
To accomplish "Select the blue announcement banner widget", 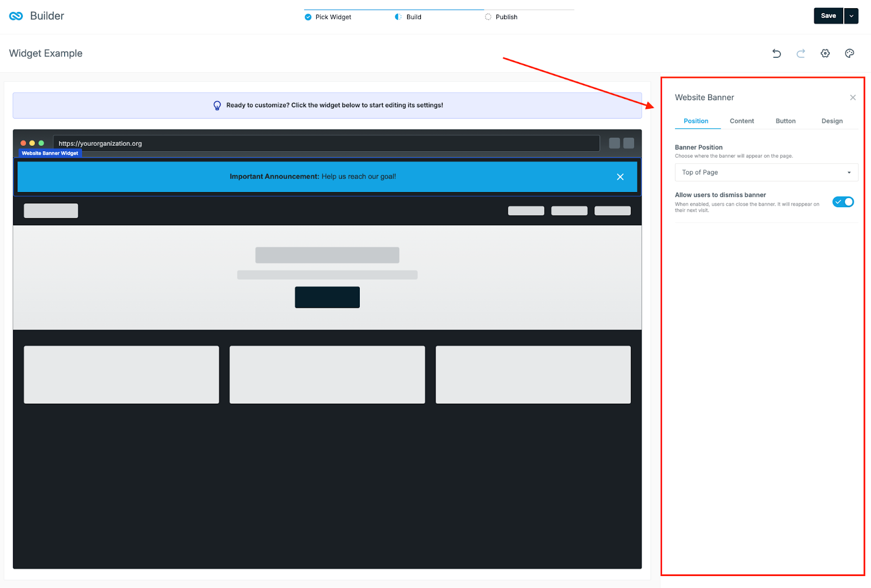I will [x=327, y=177].
